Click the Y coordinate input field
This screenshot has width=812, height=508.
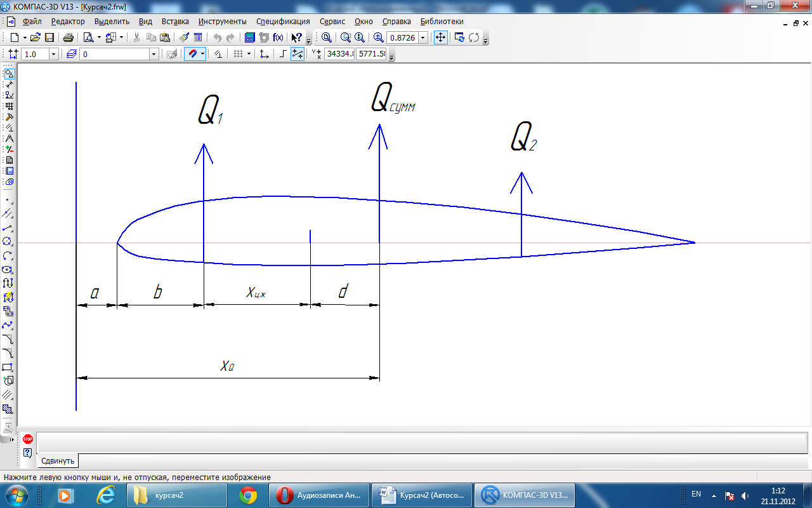tap(371, 54)
